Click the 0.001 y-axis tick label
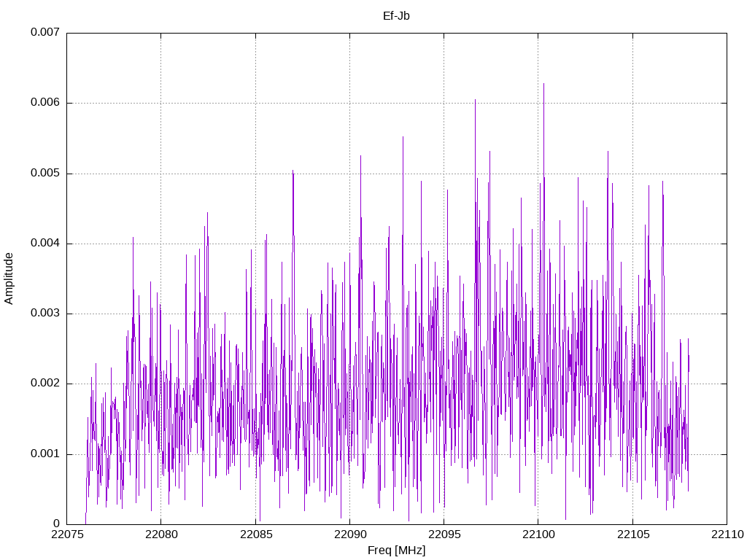747x560 pixels. (45, 454)
